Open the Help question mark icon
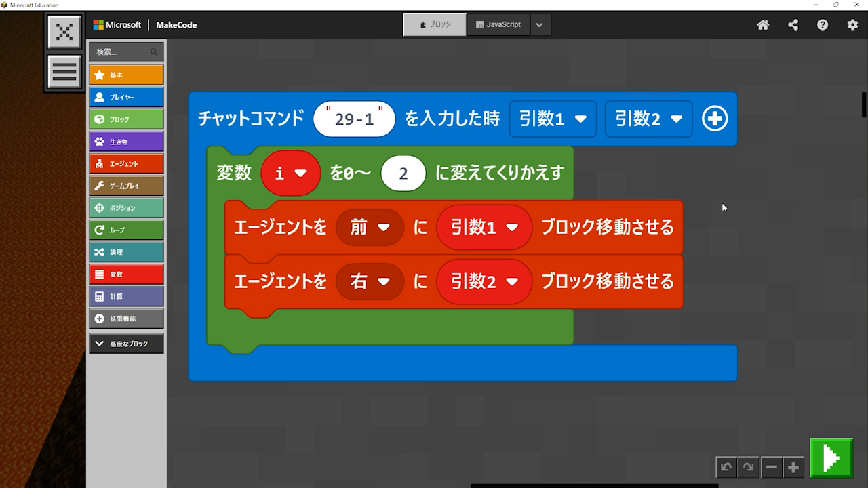 click(x=823, y=25)
